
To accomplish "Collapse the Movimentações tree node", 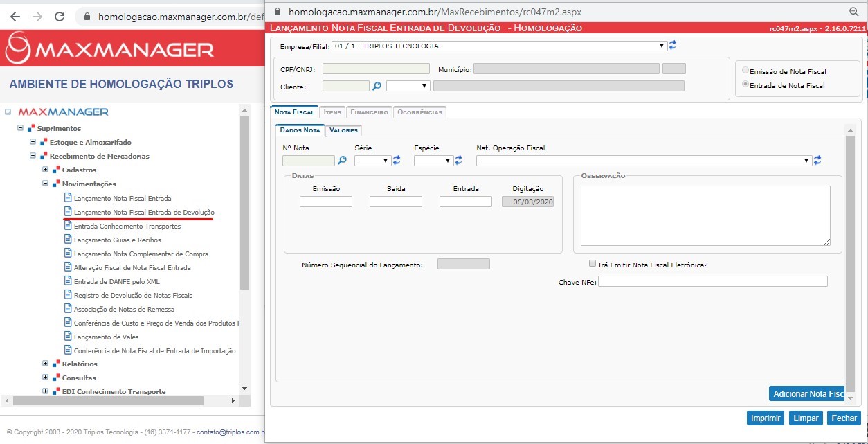I will click(45, 184).
